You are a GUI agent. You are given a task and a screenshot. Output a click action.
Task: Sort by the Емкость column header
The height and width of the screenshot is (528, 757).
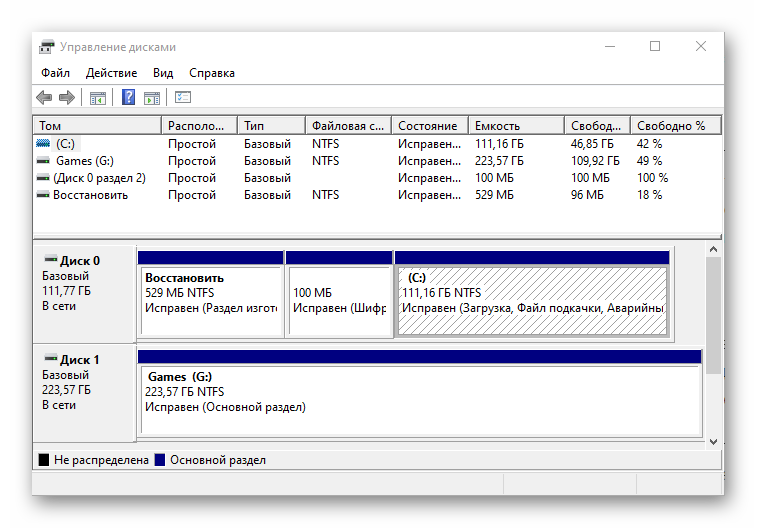pyautogui.click(x=517, y=125)
